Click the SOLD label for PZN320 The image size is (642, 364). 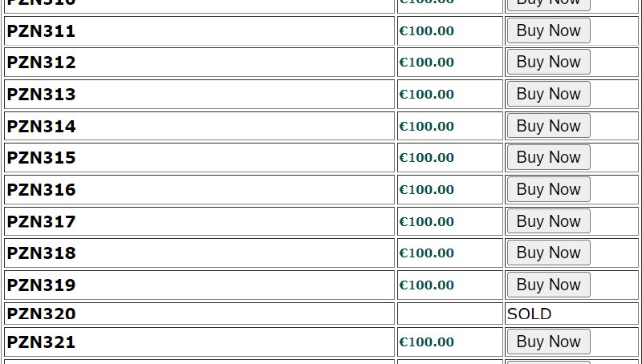point(530,313)
